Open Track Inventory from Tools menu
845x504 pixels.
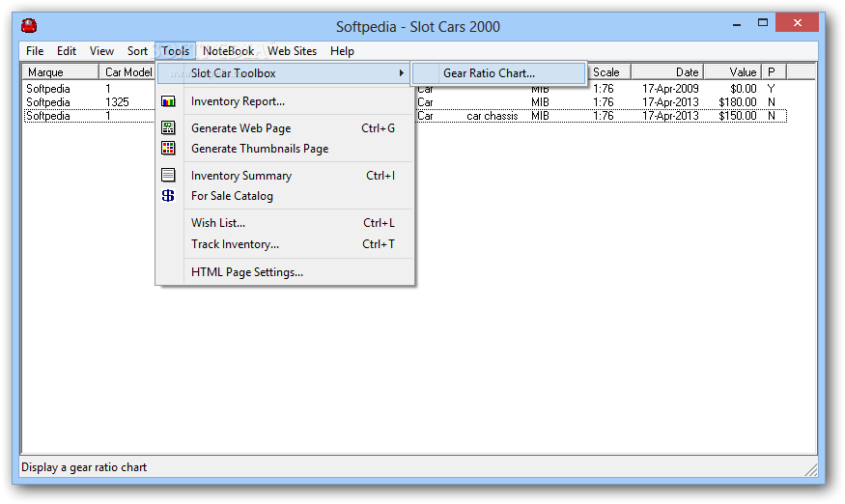286,244
